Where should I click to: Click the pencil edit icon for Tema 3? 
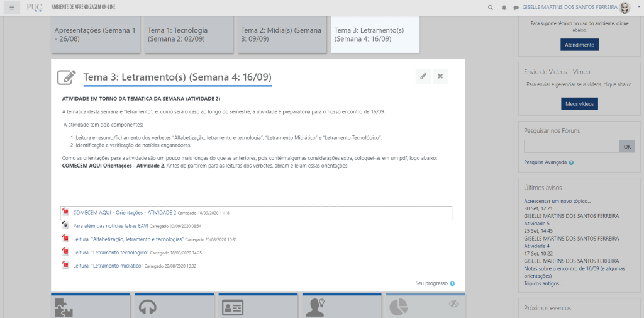423,76
